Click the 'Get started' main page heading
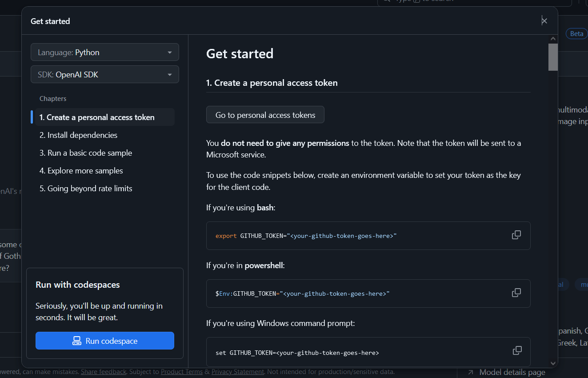 (x=240, y=54)
